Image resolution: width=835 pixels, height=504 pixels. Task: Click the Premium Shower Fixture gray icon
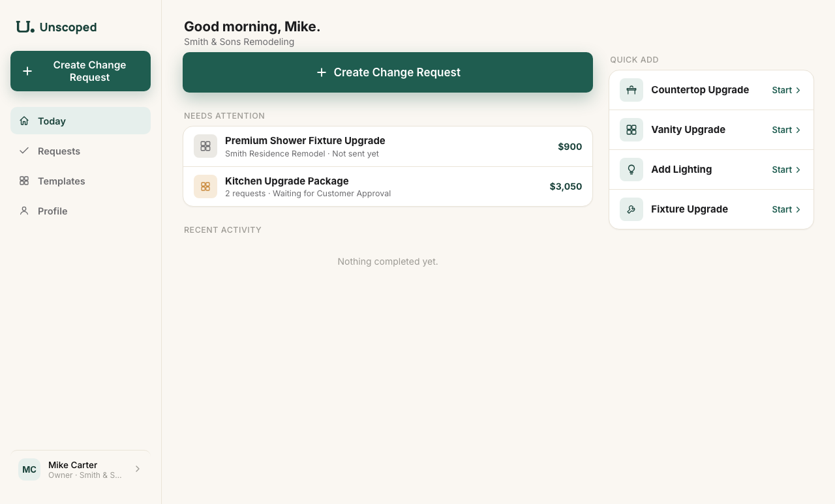click(205, 146)
